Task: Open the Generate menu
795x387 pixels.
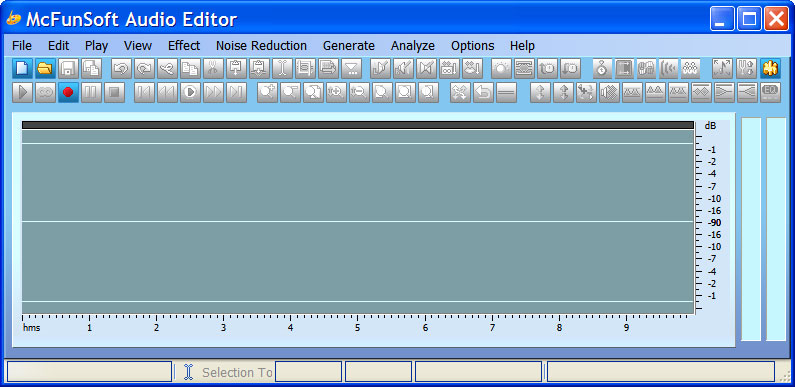Action: tap(349, 46)
